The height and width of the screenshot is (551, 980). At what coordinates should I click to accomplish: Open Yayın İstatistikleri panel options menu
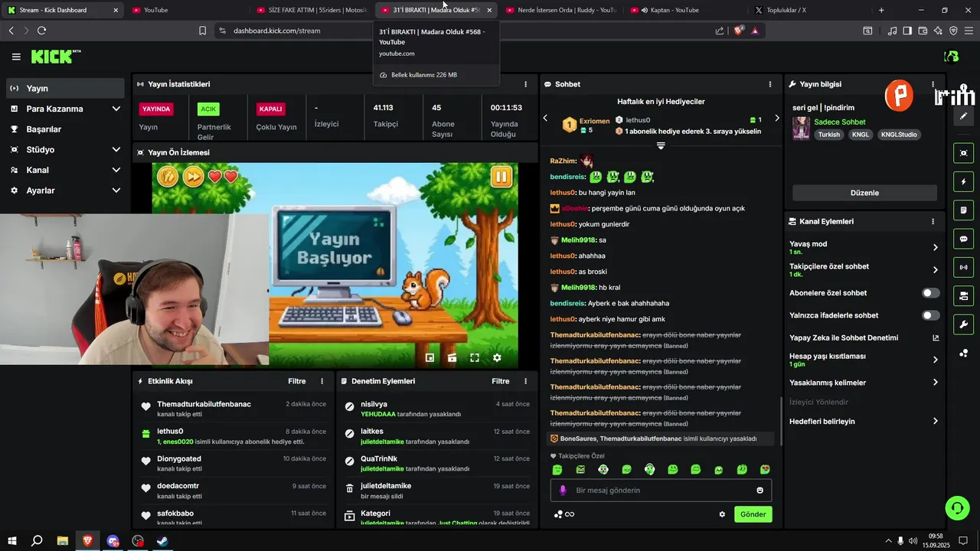pyautogui.click(x=525, y=84)
